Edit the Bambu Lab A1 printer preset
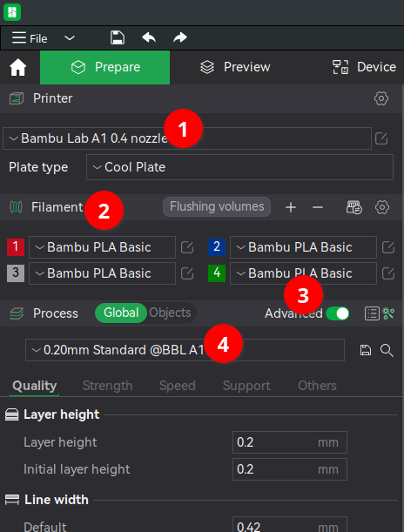 [381, 138]
